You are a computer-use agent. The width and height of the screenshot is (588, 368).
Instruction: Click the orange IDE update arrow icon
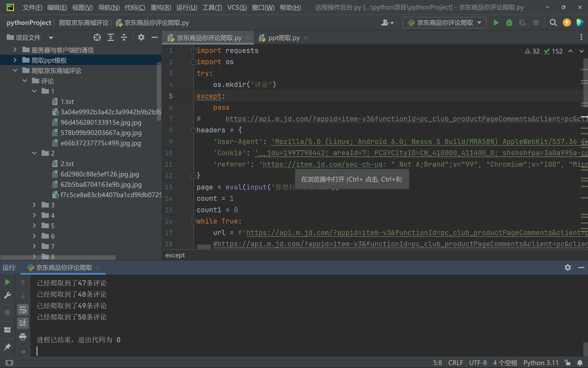567,23
